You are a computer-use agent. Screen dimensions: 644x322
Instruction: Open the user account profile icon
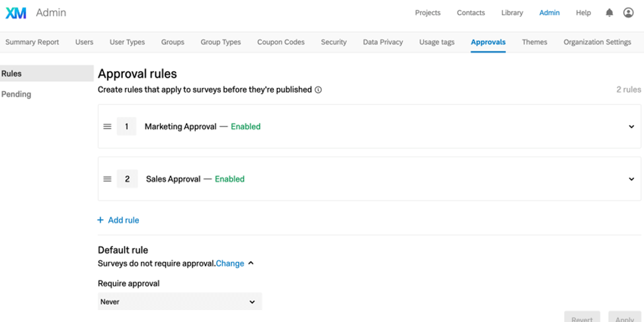tap(628, 13)
